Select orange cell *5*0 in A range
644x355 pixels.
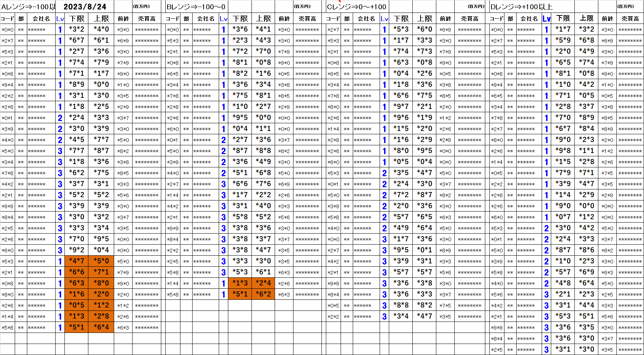click(101, 261)
